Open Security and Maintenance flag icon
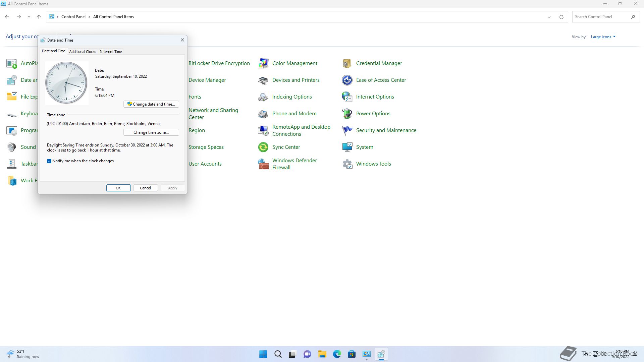 [x=347, y=130]
